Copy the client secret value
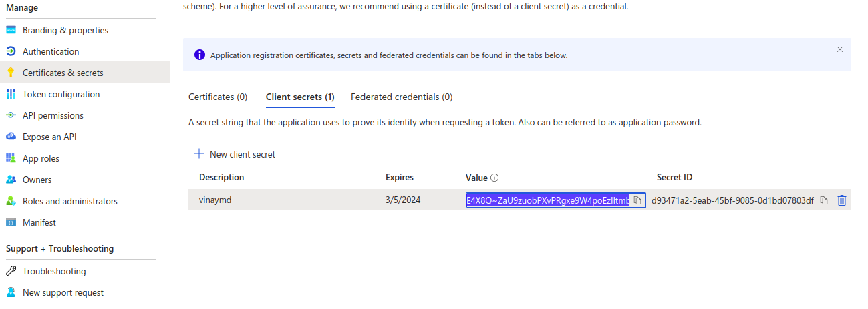Screen dimensions: 868x309 coord(637,200)
